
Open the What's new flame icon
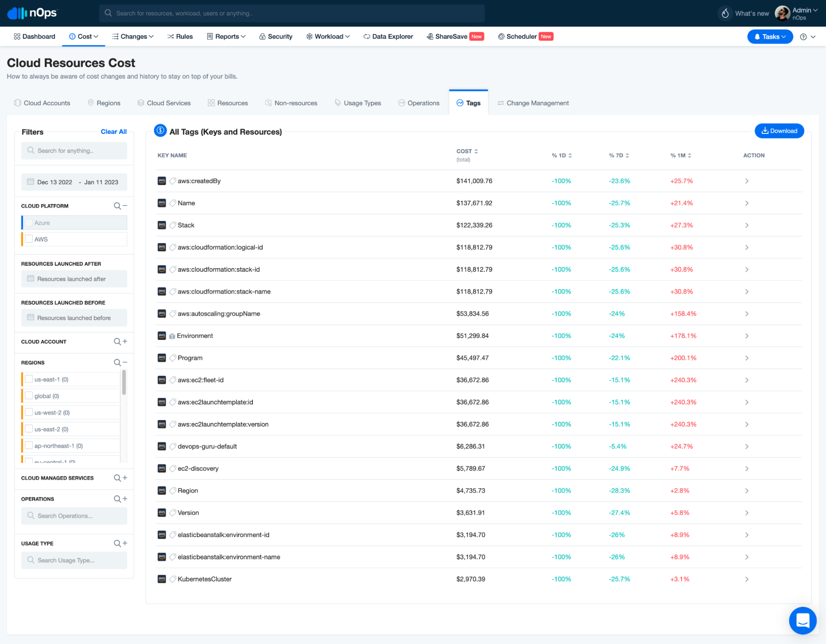[x=725, y=13]
